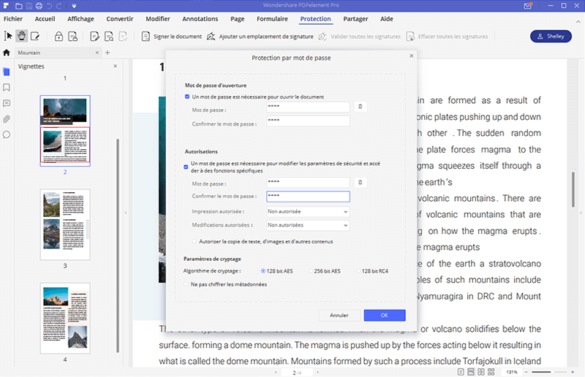This screenshot has width=585, height=377.
Task: Select page 4 thumbnail
Action: tap(65, 318)
